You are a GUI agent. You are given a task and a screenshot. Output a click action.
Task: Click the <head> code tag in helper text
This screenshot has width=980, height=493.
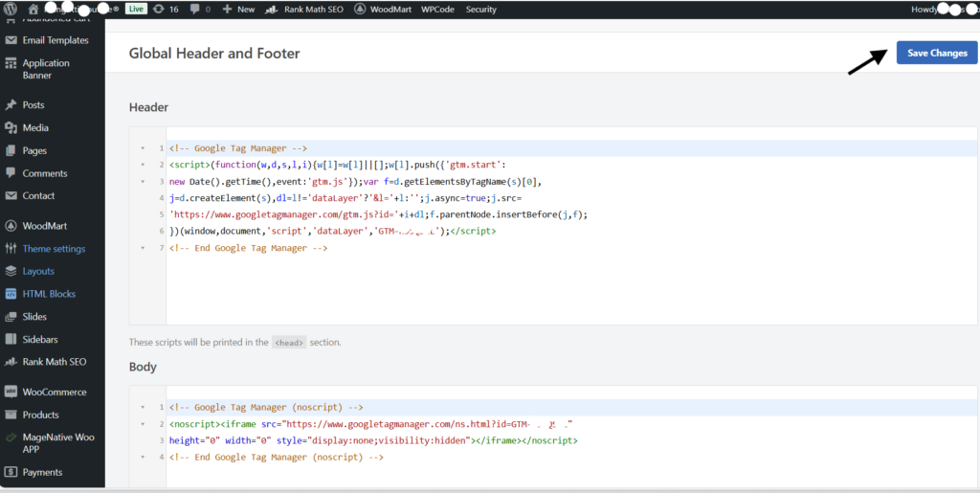289,343
